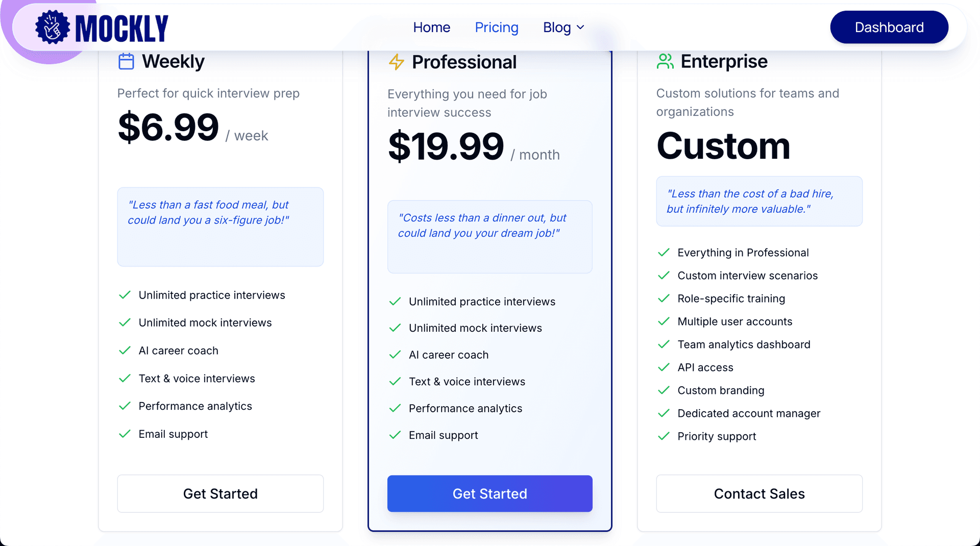
Task: Open the Dashboard button
Action: pos(889,28)
